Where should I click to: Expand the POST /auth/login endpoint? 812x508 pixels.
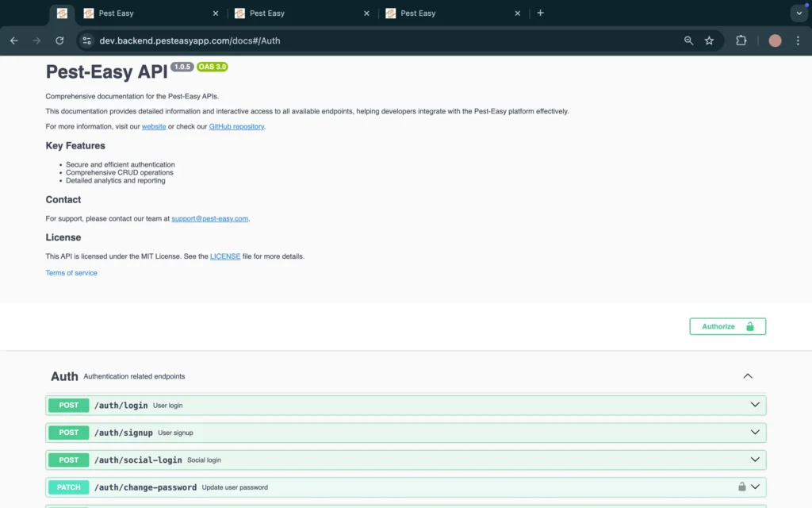[755, 405]
